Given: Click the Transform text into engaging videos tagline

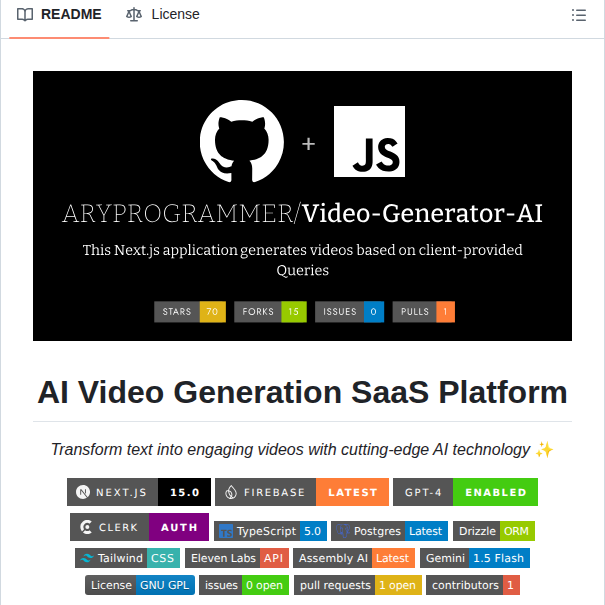Looking at the screenshot, I should click(x=302, y=450).
